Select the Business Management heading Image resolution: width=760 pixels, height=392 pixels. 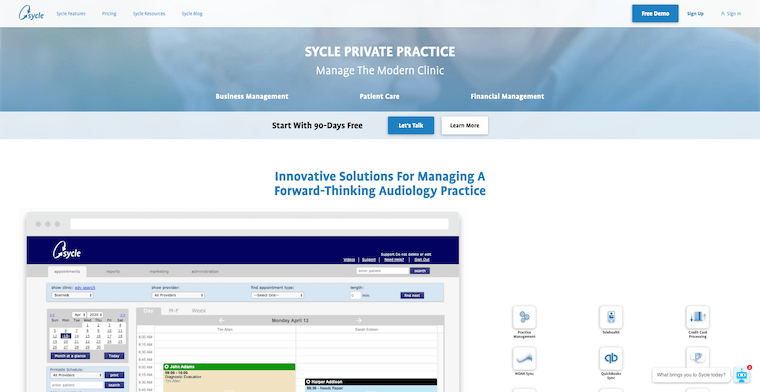click(x=252, y=96)
